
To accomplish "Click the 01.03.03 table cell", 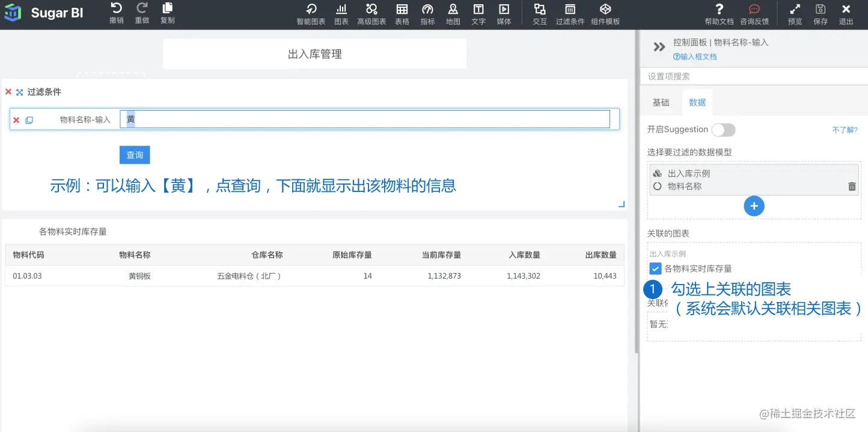I will pyautogui.click(x=27, y=276).
